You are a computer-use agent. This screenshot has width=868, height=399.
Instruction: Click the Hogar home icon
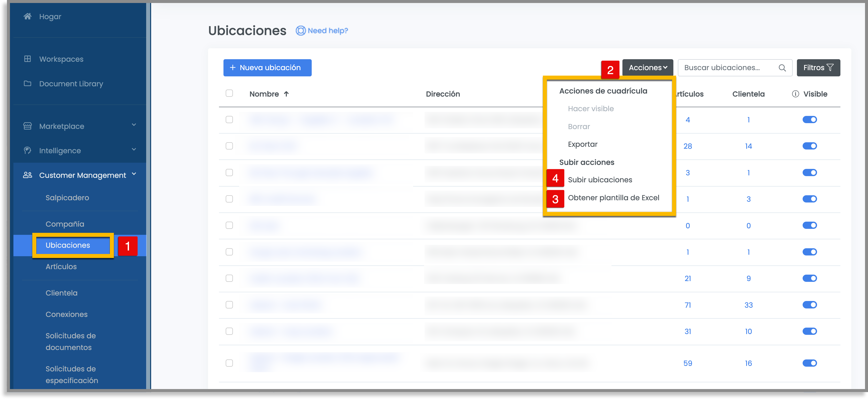(x=28, y=16)
